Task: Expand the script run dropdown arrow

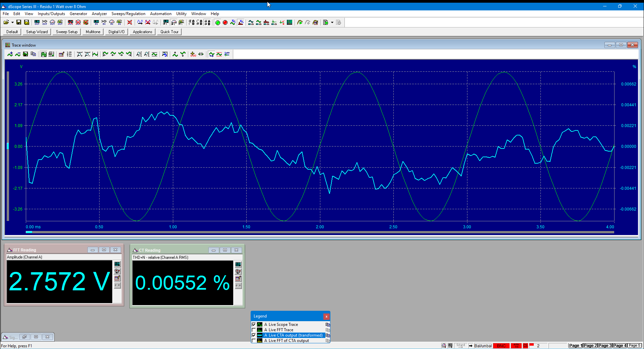Action: click(x=332, y=22)
